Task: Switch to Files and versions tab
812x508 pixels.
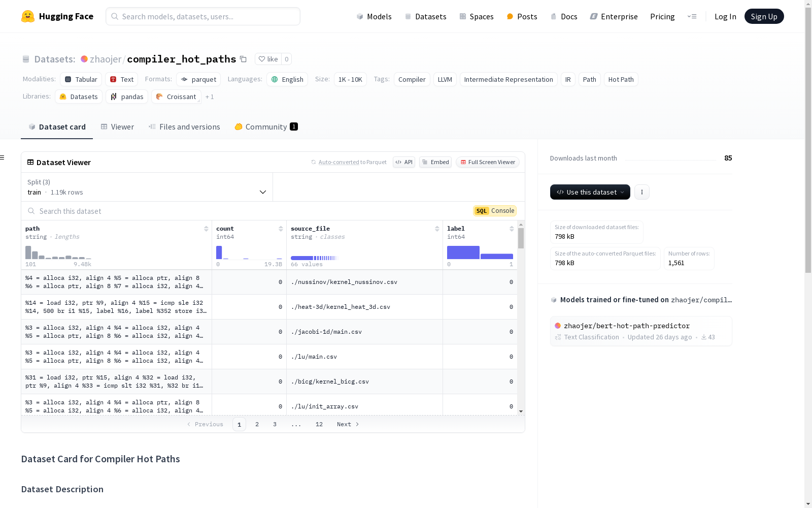Action: click(184, 127)
